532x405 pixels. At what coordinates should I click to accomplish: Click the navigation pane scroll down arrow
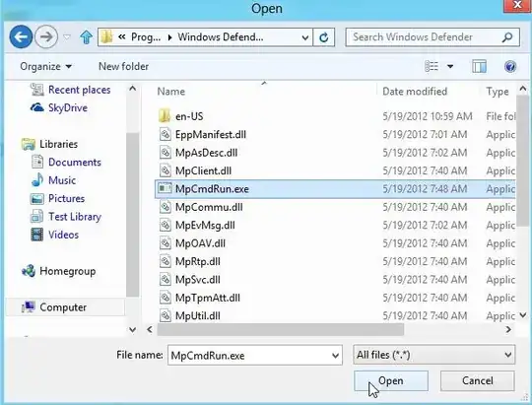pos(133,330)
